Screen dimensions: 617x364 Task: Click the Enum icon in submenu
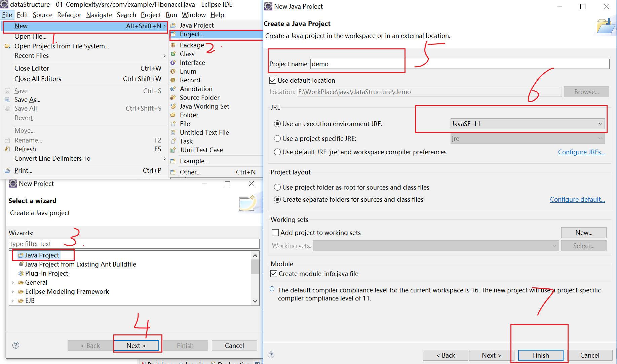pyautogui.click(x=173, y=71)
